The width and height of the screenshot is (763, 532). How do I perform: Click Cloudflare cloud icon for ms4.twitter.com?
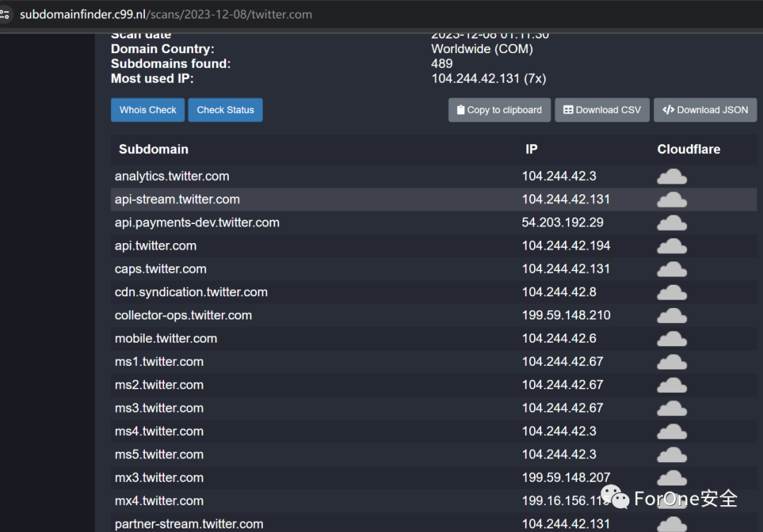[x=672, y=432]
